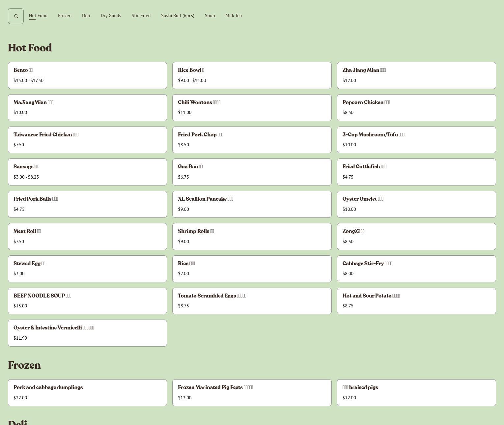The height and width of the screenshot is (425, 504).
Task: Jump to the Stir-Fried section tab
Action: (141, 16)
